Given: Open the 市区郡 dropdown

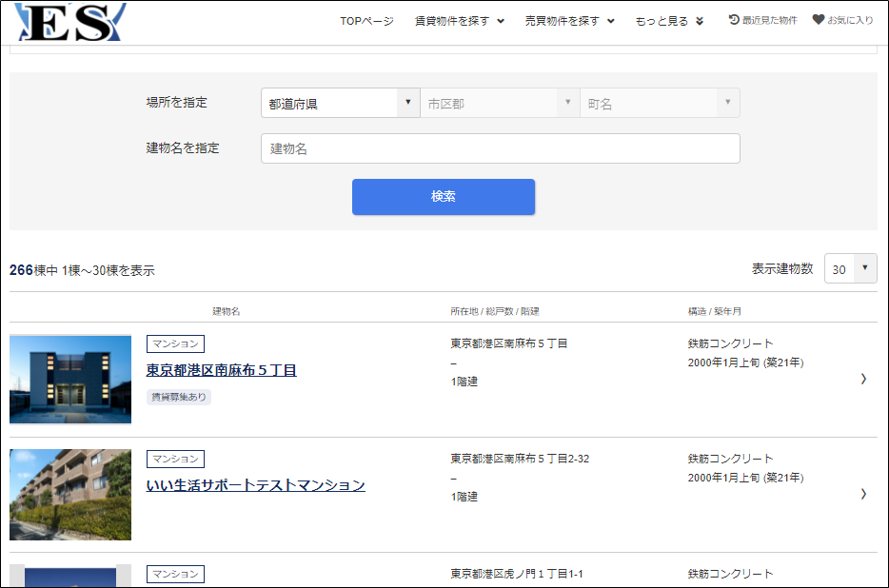Looking at the screenshot, I should click(x=500, y=103).
